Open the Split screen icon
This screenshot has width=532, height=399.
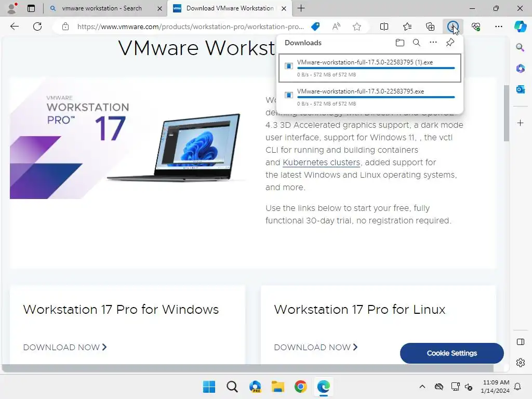pyautogui.click(x=384, y=26)
